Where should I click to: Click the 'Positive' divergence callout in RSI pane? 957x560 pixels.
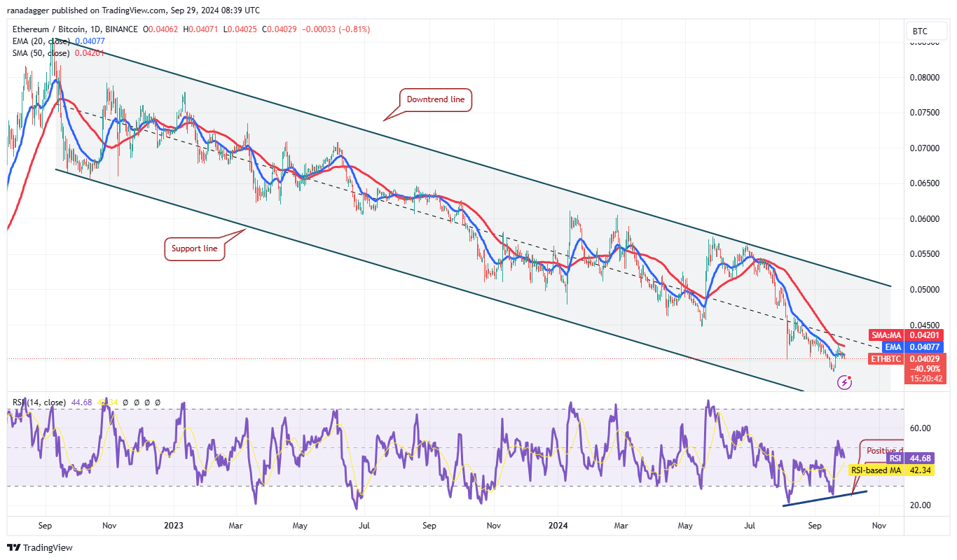point(881,451)
